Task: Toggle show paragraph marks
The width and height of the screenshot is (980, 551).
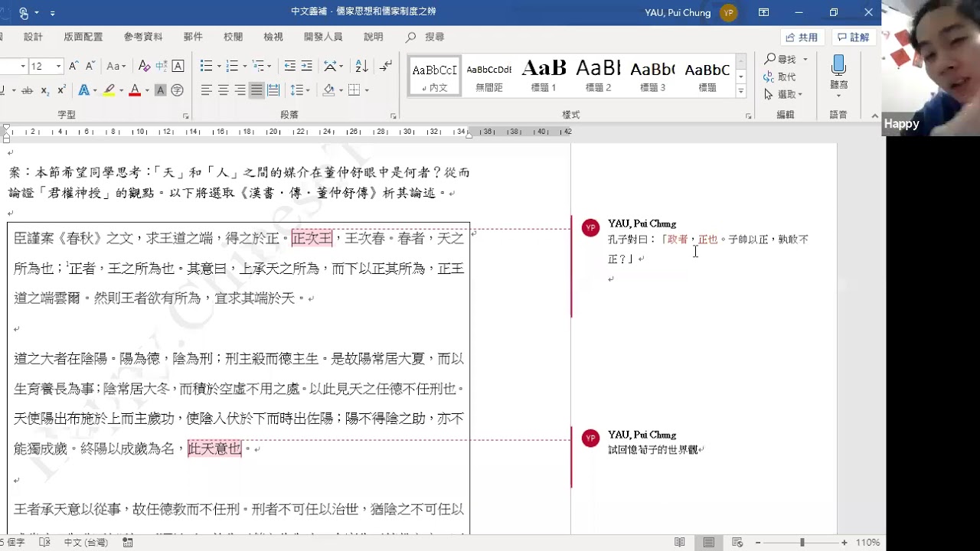Action: point(386,66)
